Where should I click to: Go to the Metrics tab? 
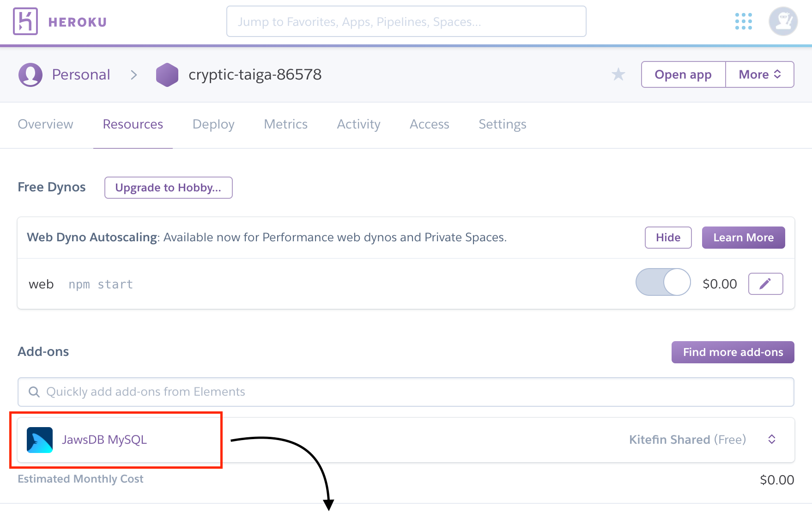[285, 124]
